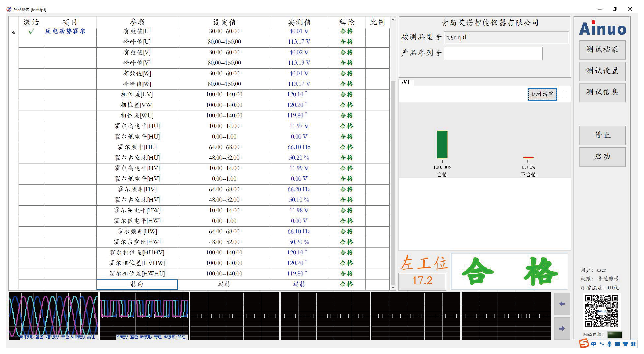The height and width of the screenshot is (354, 644).
Task: Click the UVW phase sine waveform thumbnail
Action: pos(53,316)
